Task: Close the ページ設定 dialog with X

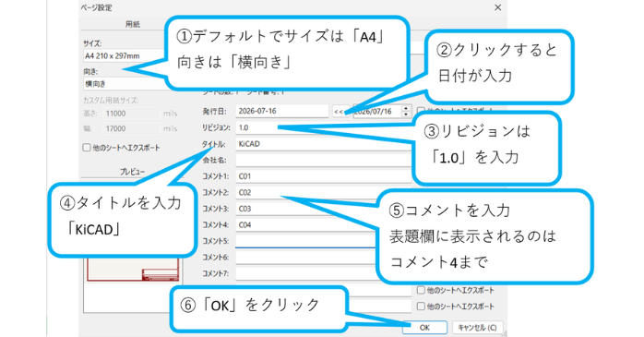Action: coord(498,7)
